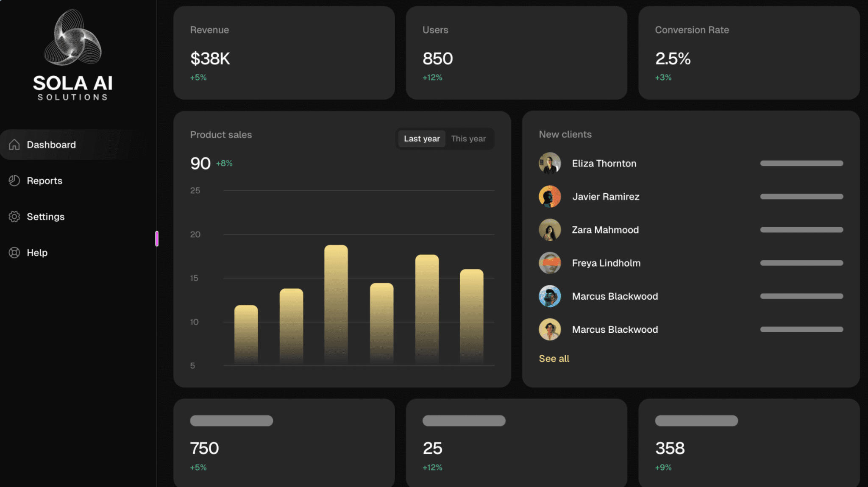The image size is (868, 487).
Task: Click the pink sidebar resize handle
Action: pyautogui.click(x=157, y=239)
